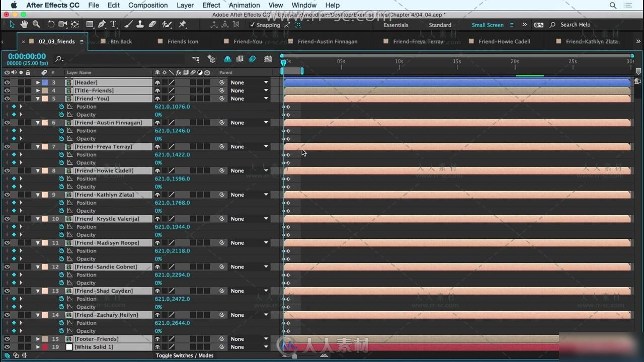Collapse the Friend-You layer properties
This screenshot has width=644, height=362.
coord(38,99)
